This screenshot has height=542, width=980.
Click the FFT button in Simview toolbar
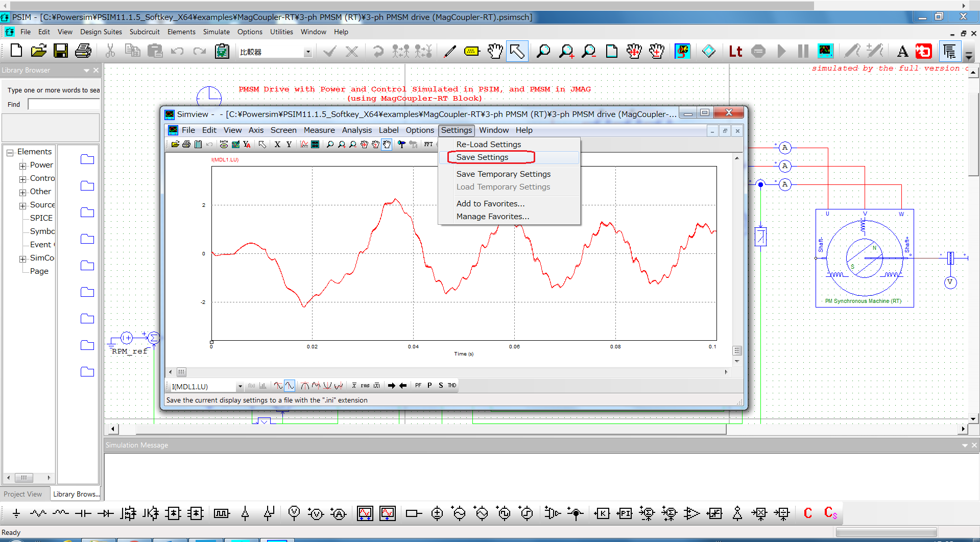point(428,145)
